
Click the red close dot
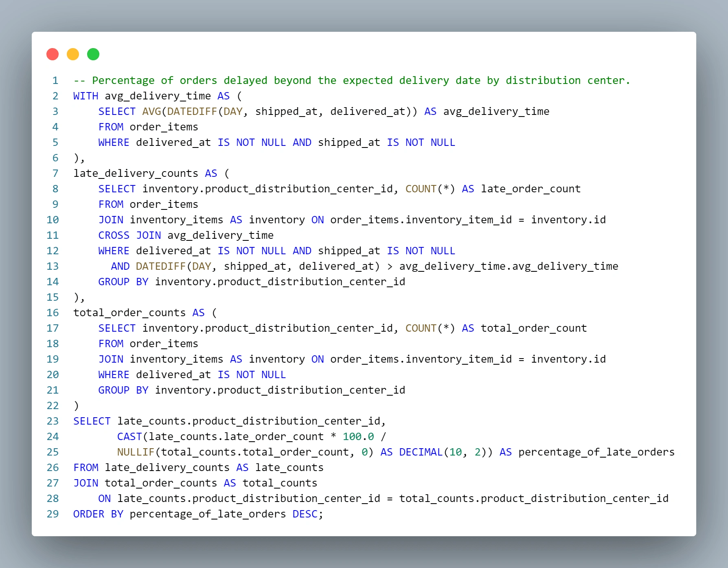[x=53, y=54]
